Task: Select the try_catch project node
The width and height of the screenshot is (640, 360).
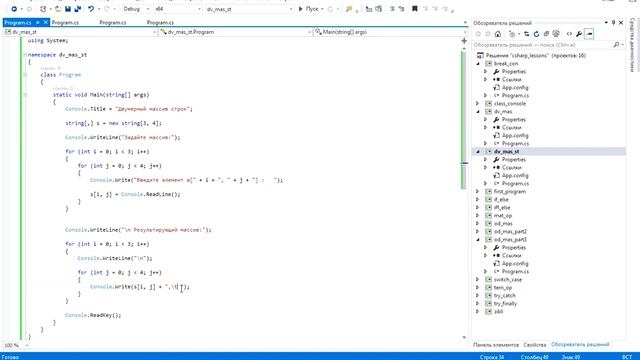Action: coord(505,296)
